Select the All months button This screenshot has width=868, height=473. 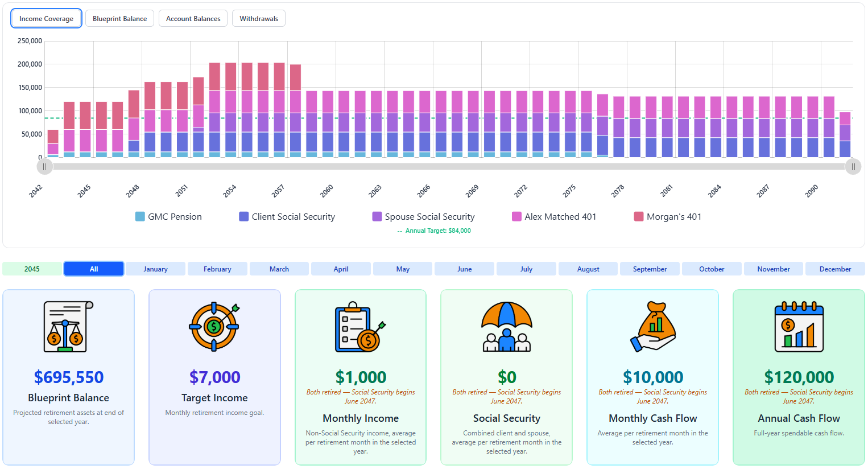point(94,269)
